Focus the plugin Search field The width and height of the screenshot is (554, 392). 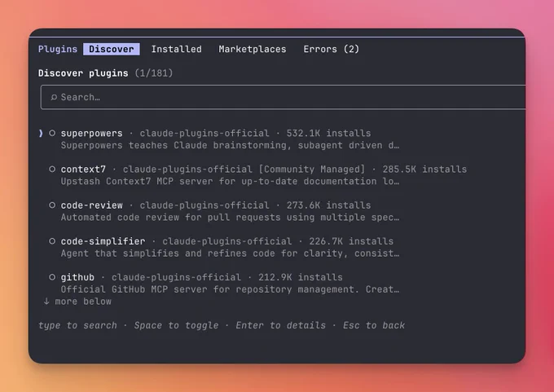(x=283, y=97)
